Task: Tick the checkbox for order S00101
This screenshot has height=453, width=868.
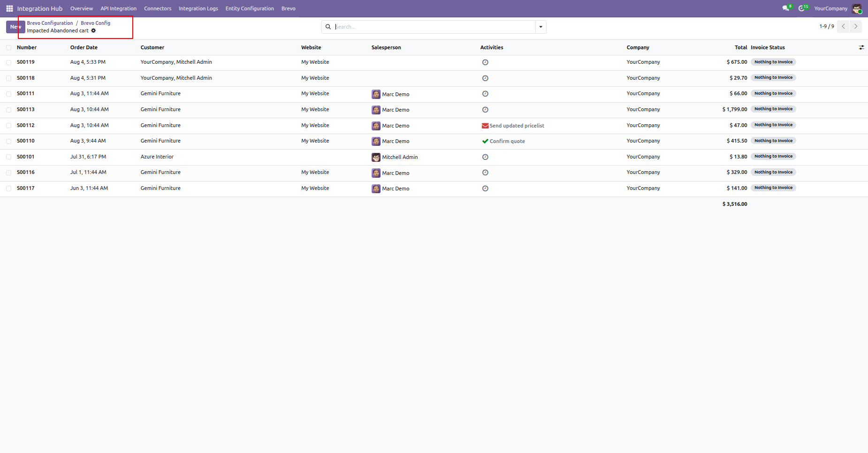Action: click(x=9, y=157)
